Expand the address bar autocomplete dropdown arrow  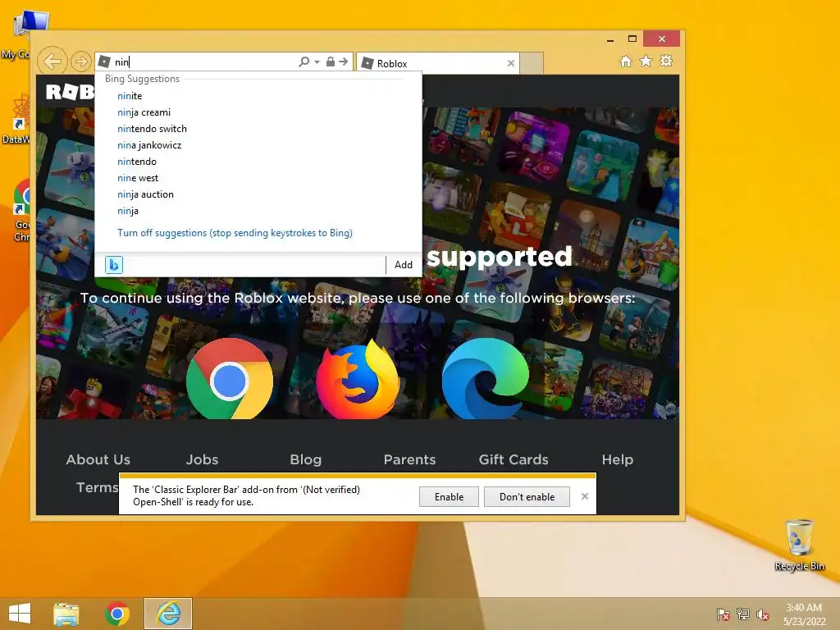[317, 62]
